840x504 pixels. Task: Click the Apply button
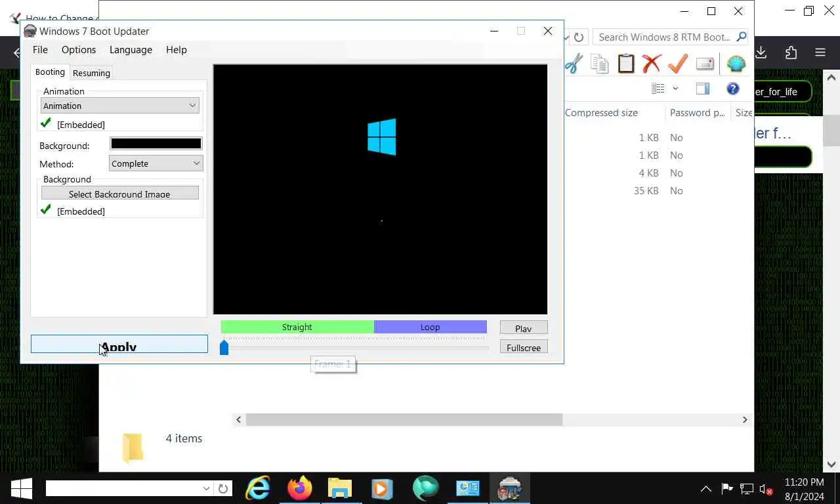click(x=119, y=344)
